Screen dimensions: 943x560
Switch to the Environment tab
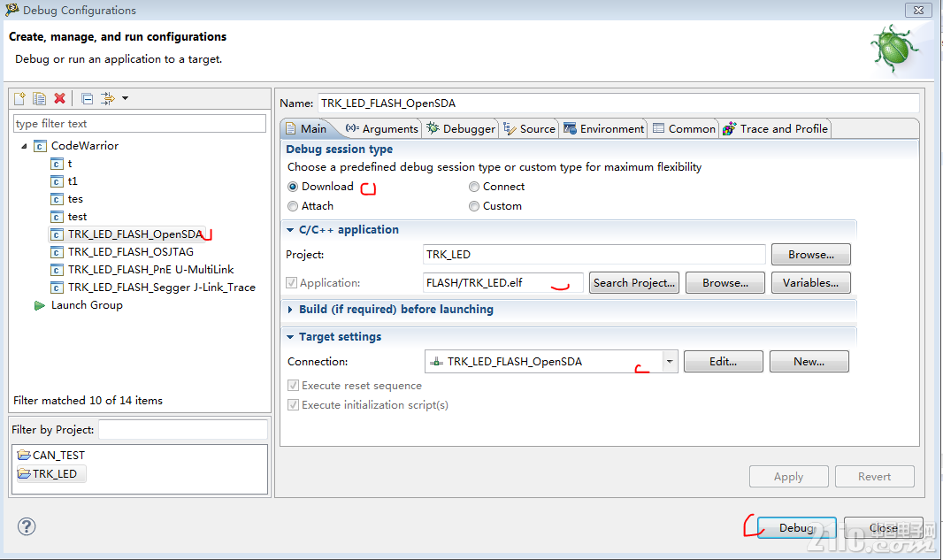point(604,129)
